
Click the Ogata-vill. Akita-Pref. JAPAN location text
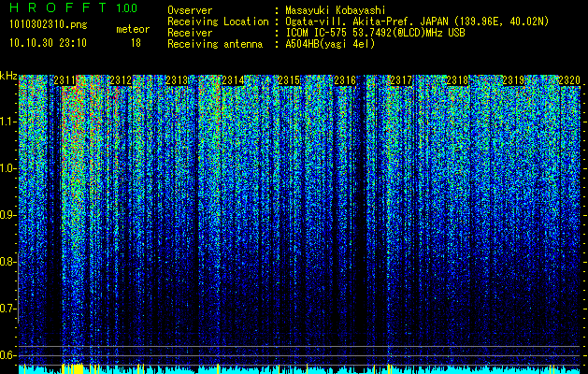click(x=417, y=22)
